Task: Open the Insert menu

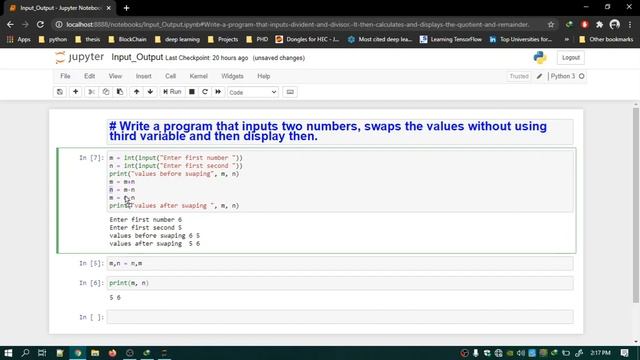Action: (143, 76)
